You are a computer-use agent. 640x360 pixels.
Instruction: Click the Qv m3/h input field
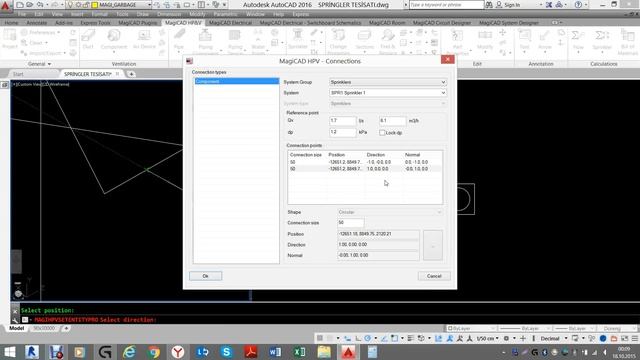(x=392, y=121)
